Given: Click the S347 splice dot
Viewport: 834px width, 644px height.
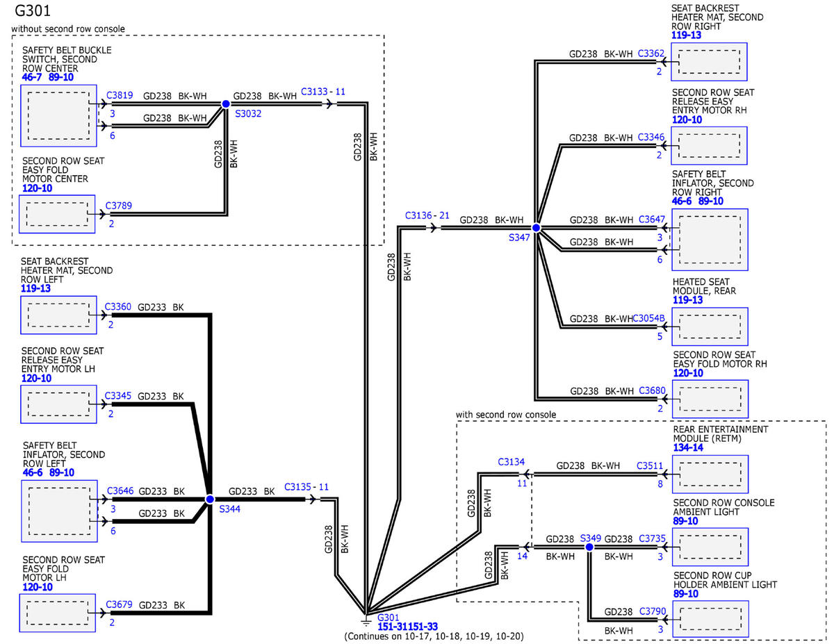Looking at the screenshot, I should pyautogui.click(x=536, y=227).
